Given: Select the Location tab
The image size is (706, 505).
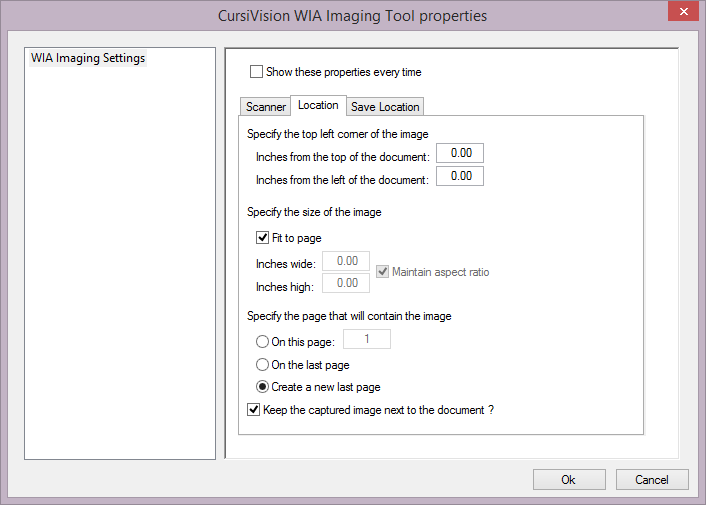Looking at the screenshot, I should [x=318, y=105].
